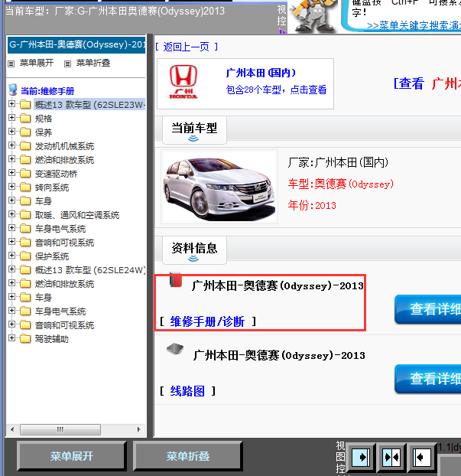Expand the second 燃油和排放系统 node
The image size is (461, 476).
[11, 282]
